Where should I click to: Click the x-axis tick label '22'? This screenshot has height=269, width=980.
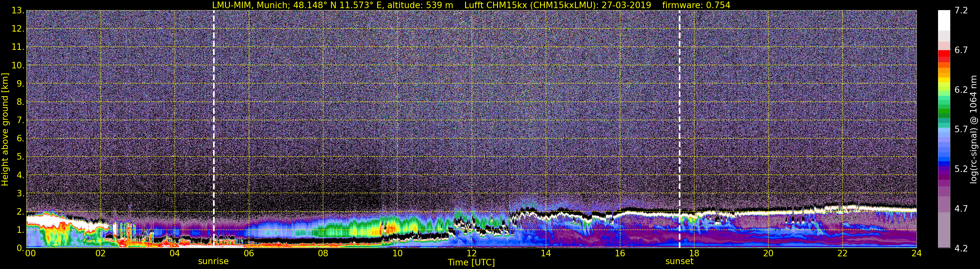coord(842,253)
